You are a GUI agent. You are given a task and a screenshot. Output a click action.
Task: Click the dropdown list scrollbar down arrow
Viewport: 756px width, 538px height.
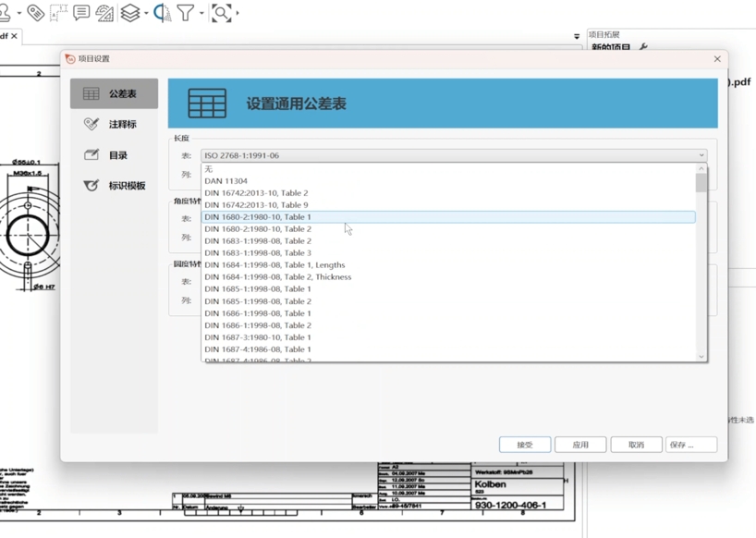click(x=701, y=356)
